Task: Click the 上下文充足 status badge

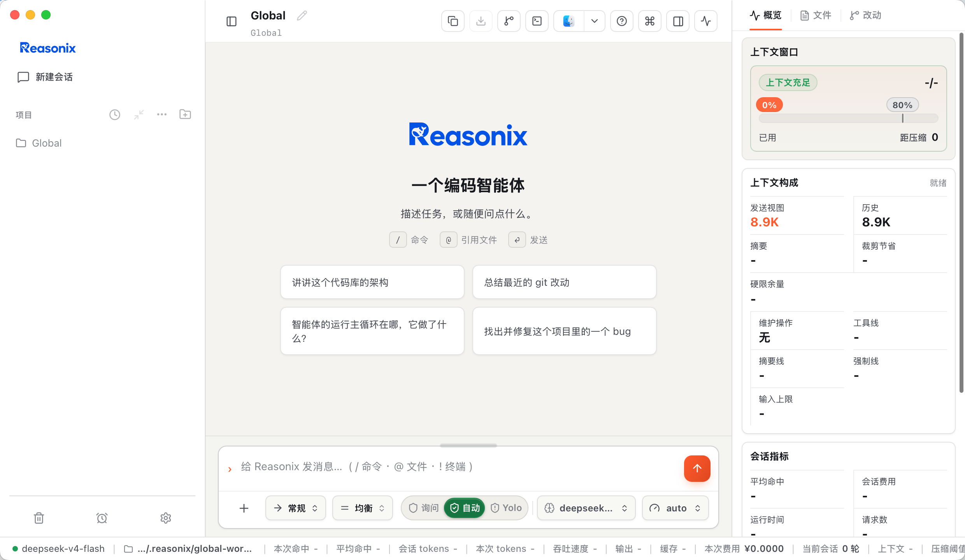Action: tap(788, 82)
